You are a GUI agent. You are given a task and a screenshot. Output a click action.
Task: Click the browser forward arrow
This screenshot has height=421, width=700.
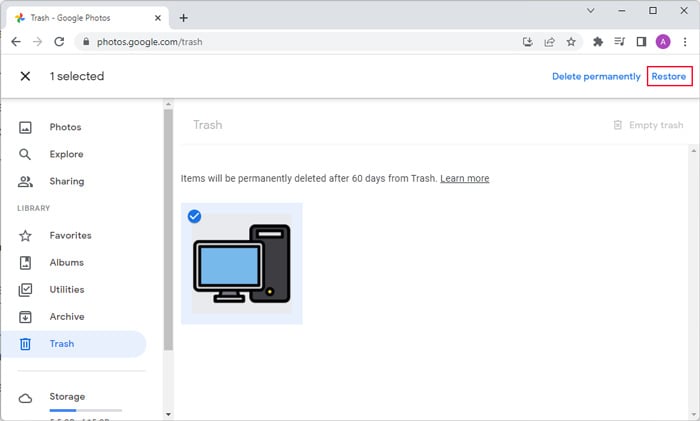[38, 42]
